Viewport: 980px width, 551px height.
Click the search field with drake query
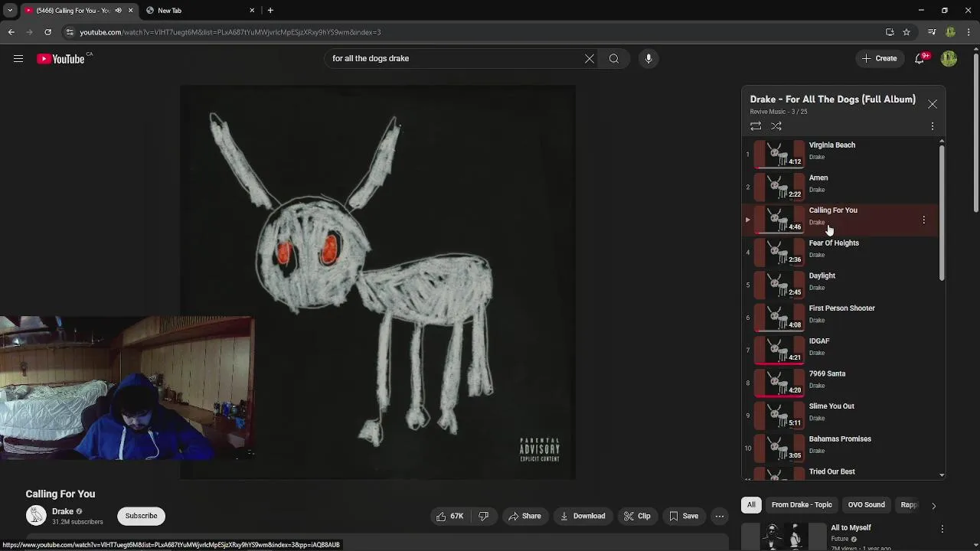[455, 58]
